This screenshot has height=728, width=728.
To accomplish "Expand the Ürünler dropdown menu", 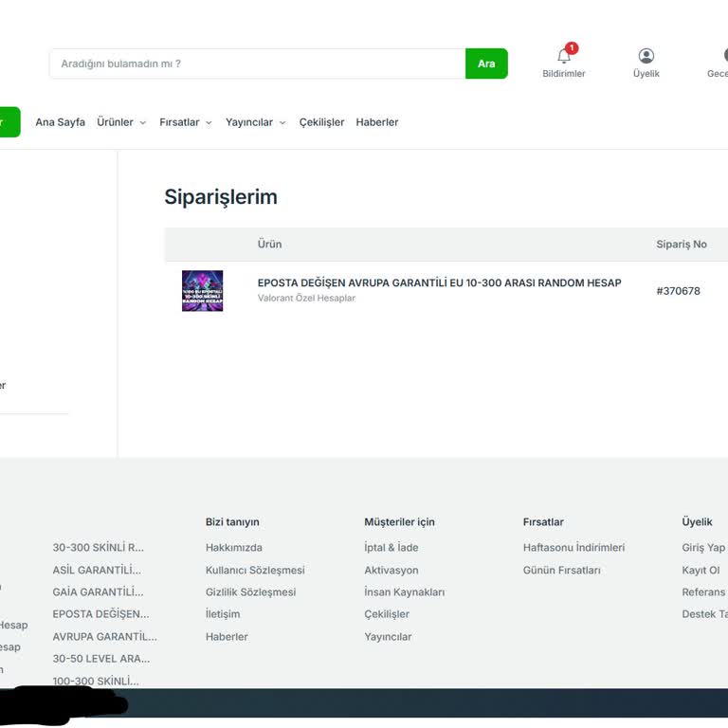I will tap(121, 122).
